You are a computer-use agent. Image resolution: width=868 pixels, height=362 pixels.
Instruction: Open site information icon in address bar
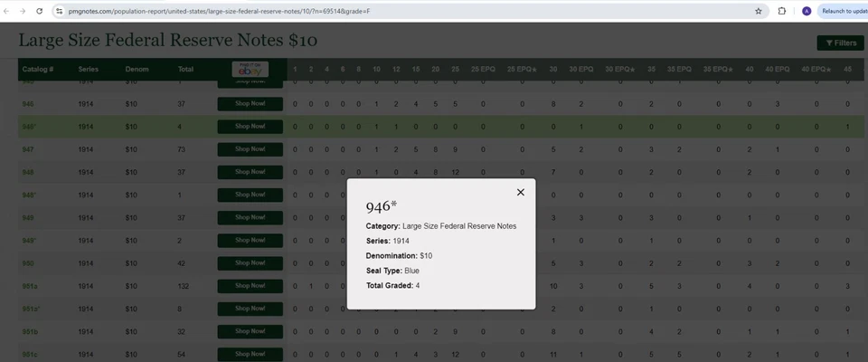pyautogui.click(x=60, y=11)
